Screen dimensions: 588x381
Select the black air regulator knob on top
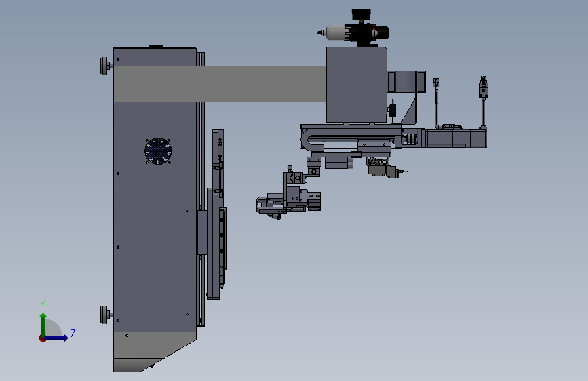(361, 15)
